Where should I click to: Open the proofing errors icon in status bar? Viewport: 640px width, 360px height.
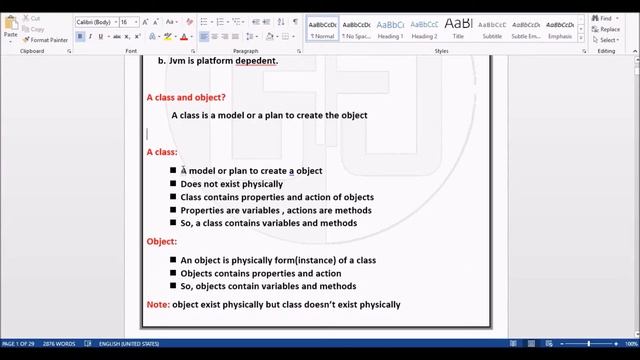88,344
